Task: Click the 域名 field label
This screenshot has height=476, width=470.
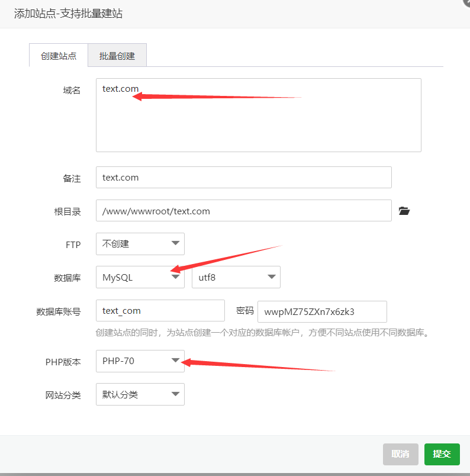Action: pyautogui.click(x=72, y=90)
